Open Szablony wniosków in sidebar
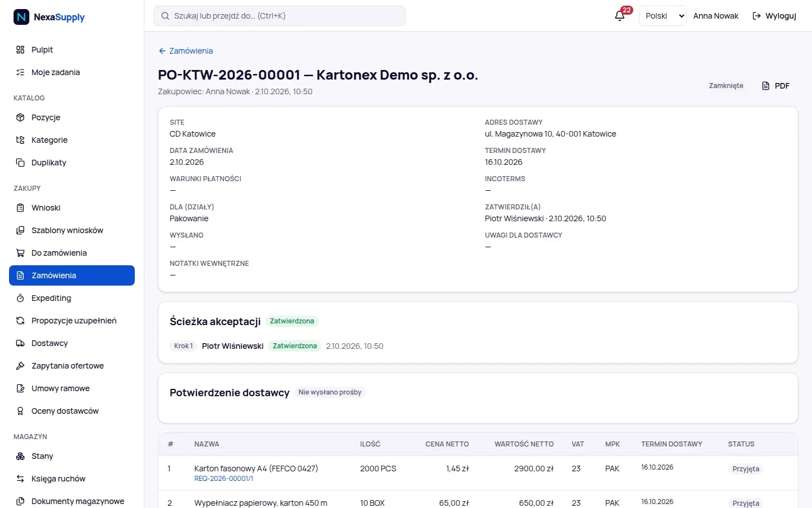This screenshot has width=812, height=508. 72,230
